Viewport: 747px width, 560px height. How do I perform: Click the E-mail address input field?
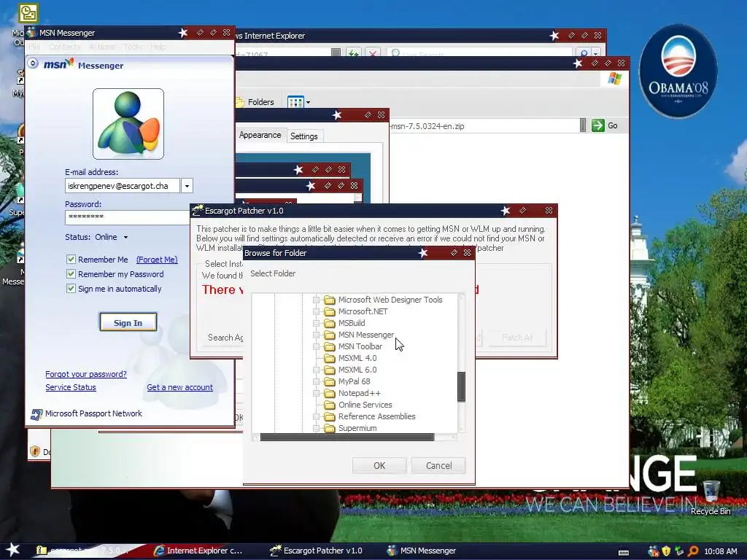pos(123,186)
